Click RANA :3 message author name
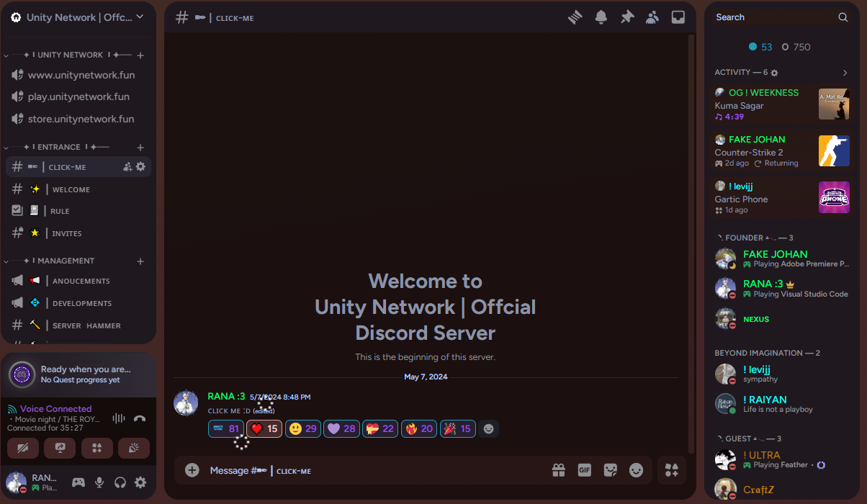Viewport: 867px width, 504px height. [x=226, y=396]
